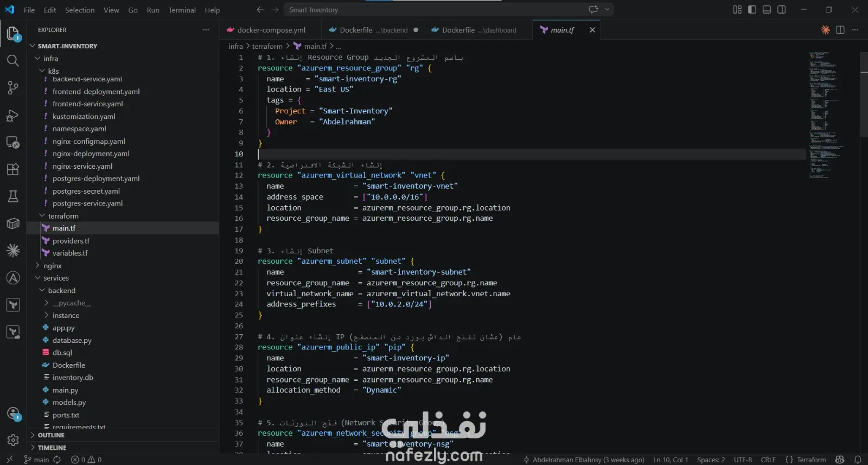The height and width of the screenshot is (465, 868).
Task: Switch to the Dockerfile dashboard tab
Action: click(478, 30)
